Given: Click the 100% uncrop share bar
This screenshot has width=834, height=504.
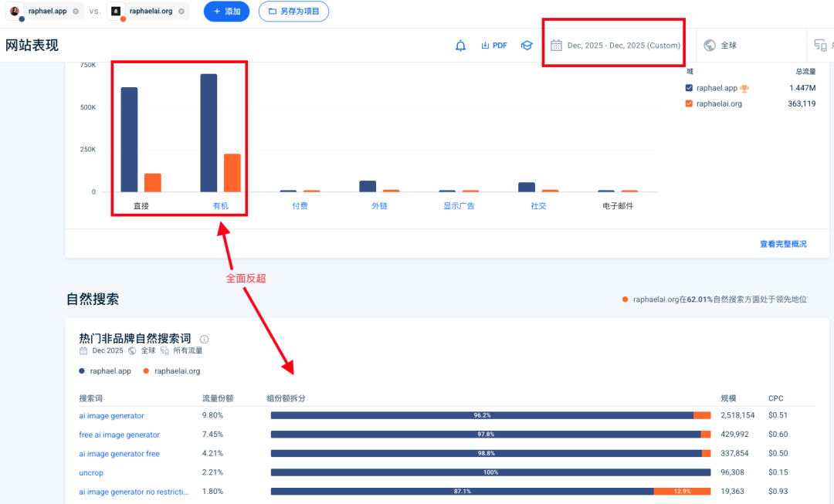Looking at the screenshot, I should [x=490, y=472].
